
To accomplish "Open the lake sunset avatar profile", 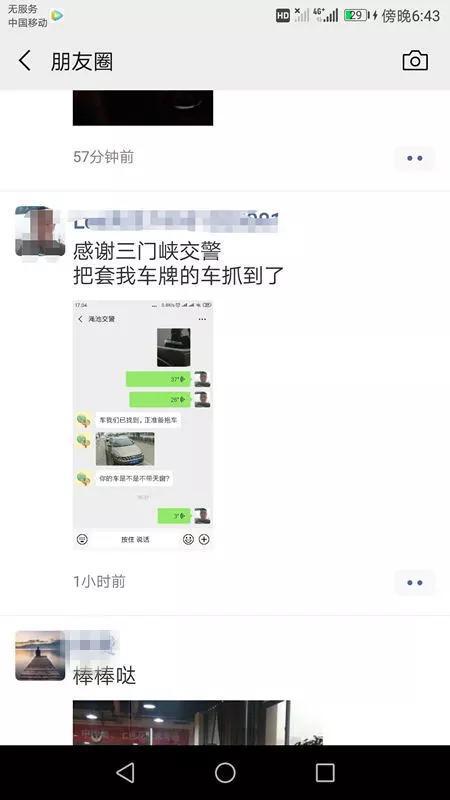I will coord(40,656).
